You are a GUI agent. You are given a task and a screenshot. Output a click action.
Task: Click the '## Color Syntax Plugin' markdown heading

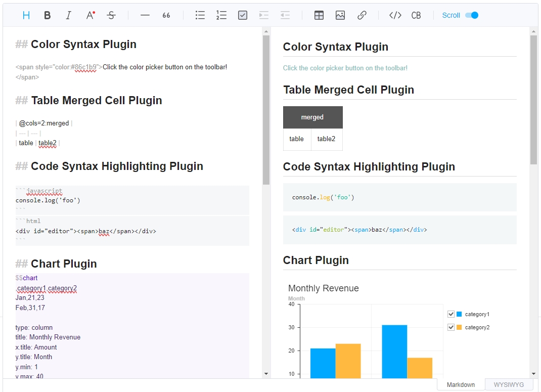76,44
